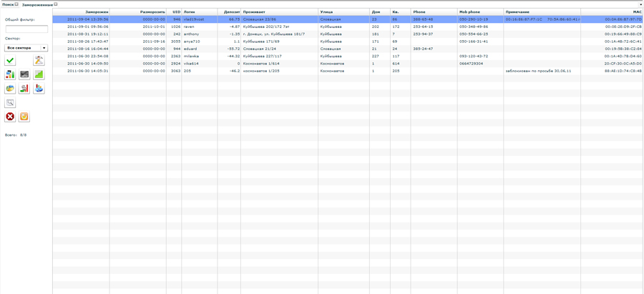Sort by the Логин column header
644x294 pixels.
click(190, 12)
